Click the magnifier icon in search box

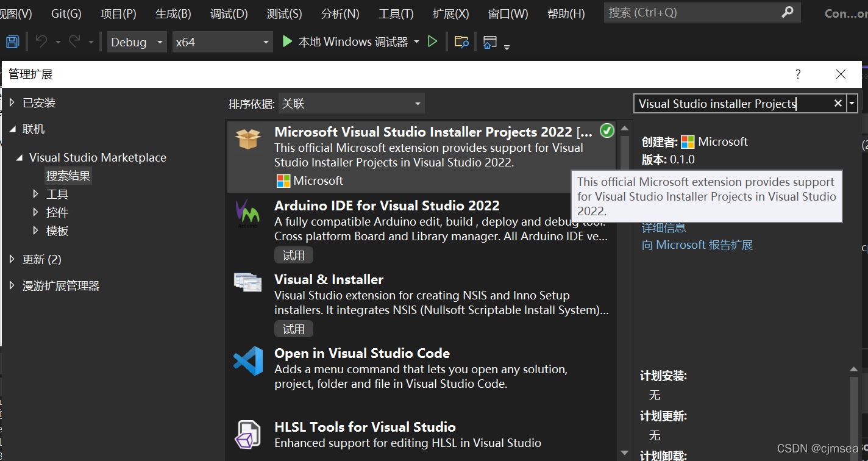point(787,12)
